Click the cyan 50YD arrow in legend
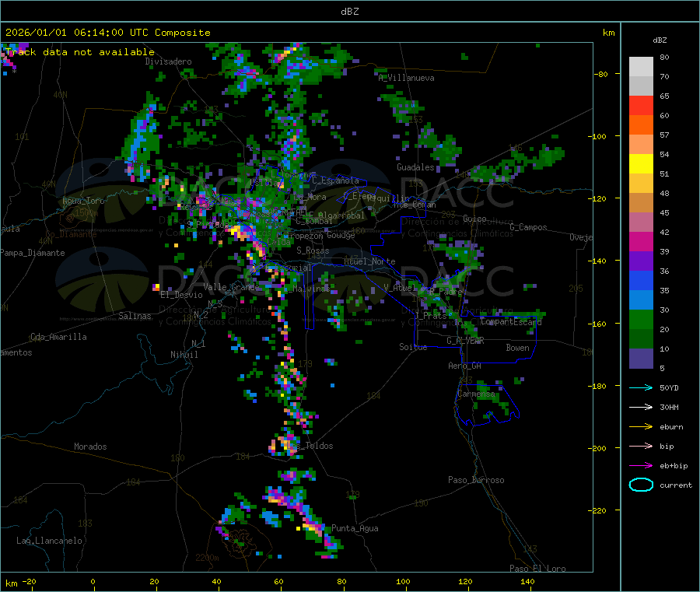 click(641, 387)
